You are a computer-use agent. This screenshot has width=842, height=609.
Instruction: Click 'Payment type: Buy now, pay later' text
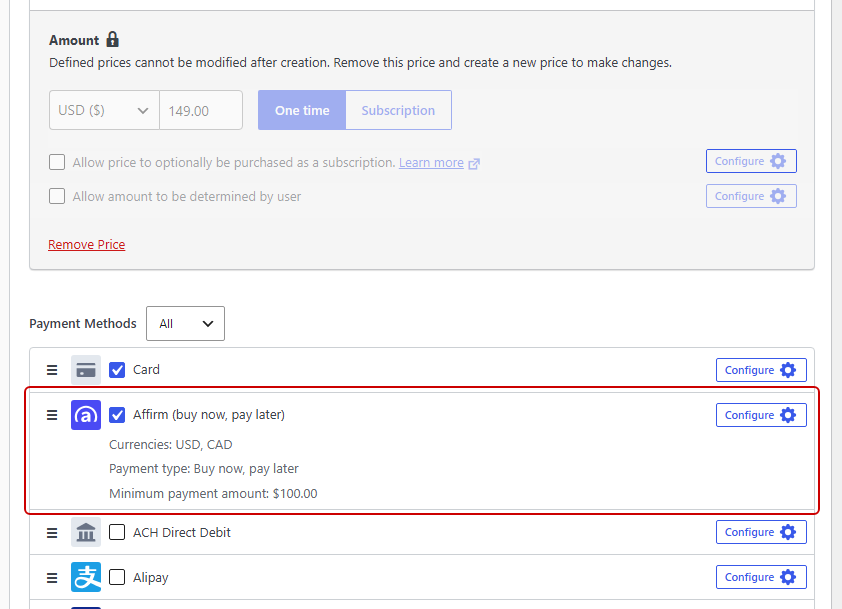204,469
